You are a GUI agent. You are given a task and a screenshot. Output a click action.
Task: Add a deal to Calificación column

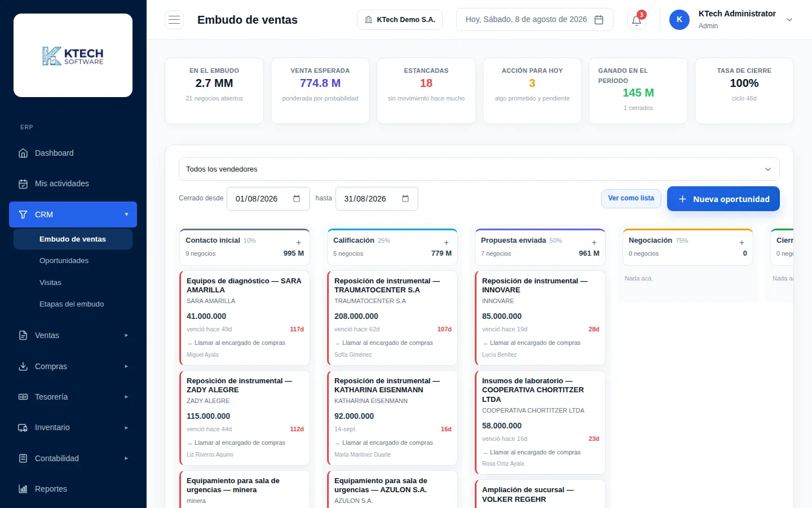[x=446, y=243]
